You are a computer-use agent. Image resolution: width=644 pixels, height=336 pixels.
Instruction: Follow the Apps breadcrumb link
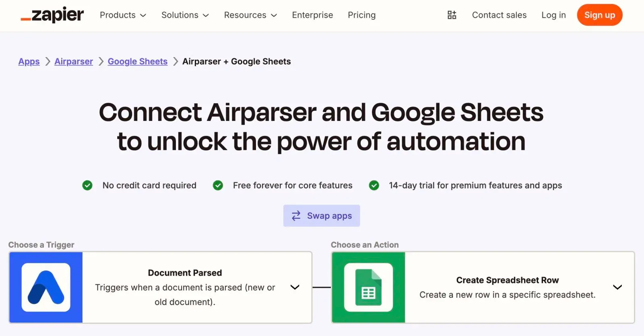29,61
